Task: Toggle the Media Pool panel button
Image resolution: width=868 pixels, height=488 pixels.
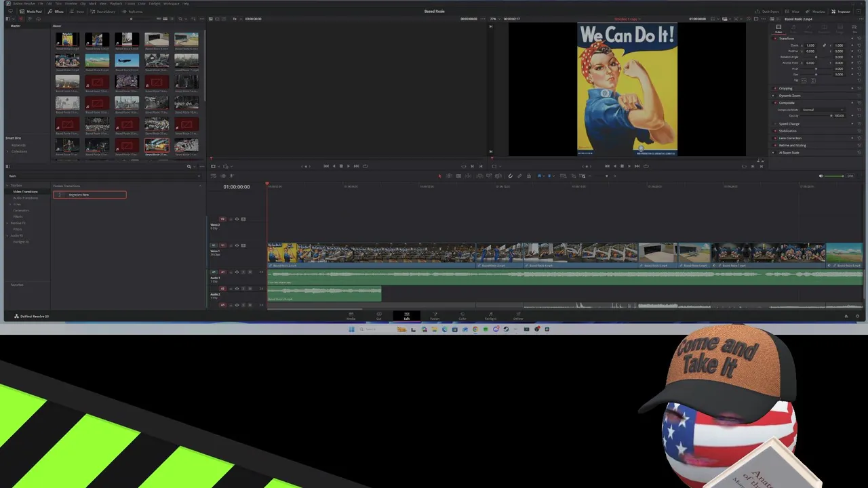Action: coord(31,12)
